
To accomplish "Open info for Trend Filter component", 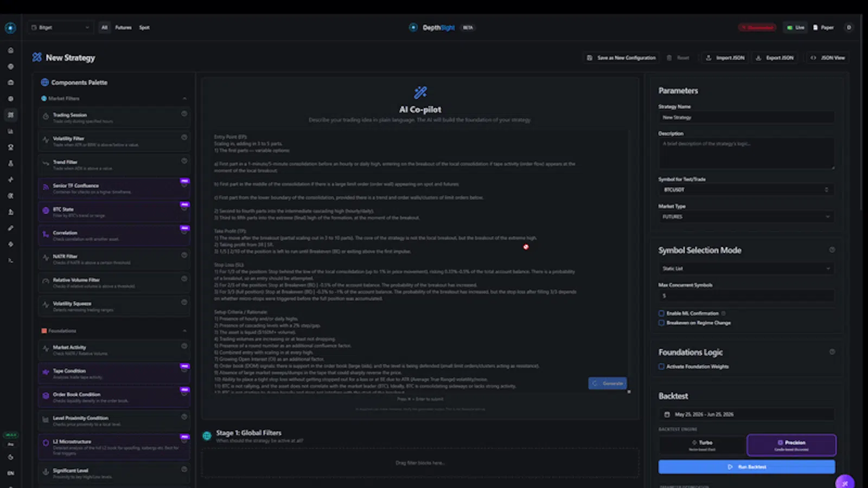I will coord(184,161).
